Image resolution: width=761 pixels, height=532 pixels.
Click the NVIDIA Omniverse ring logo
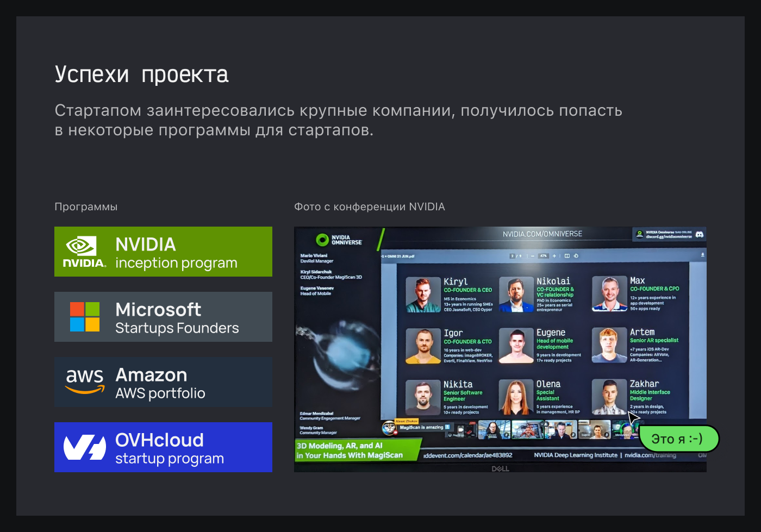click(x=322, y=240)
